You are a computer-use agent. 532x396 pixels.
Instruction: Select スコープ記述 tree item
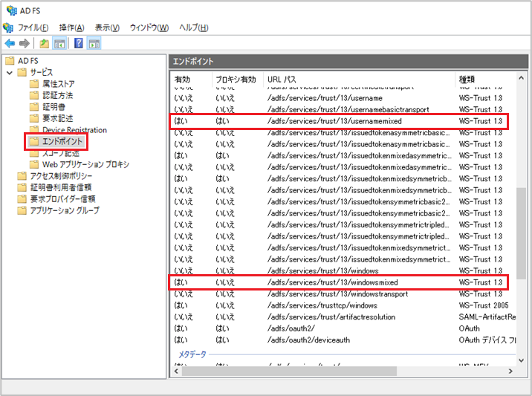coord(61,153)
